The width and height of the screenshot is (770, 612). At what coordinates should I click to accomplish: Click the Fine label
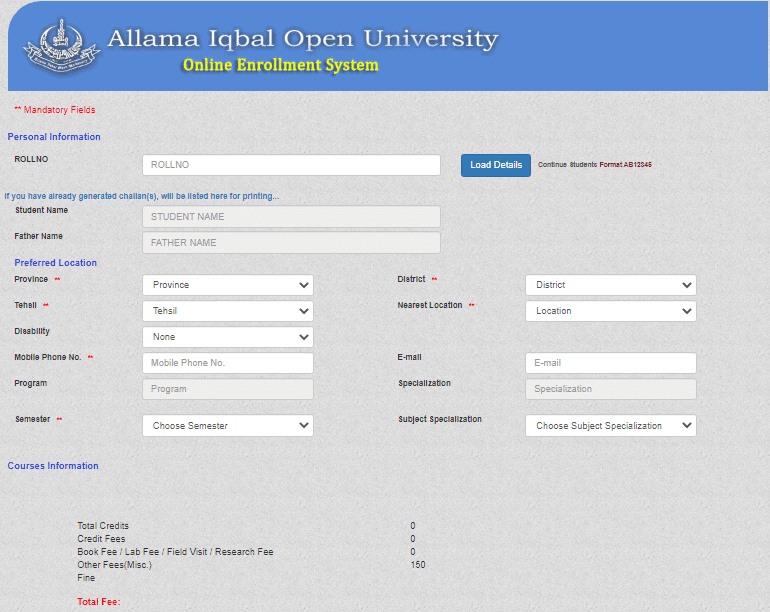click(x=86, y=578)
